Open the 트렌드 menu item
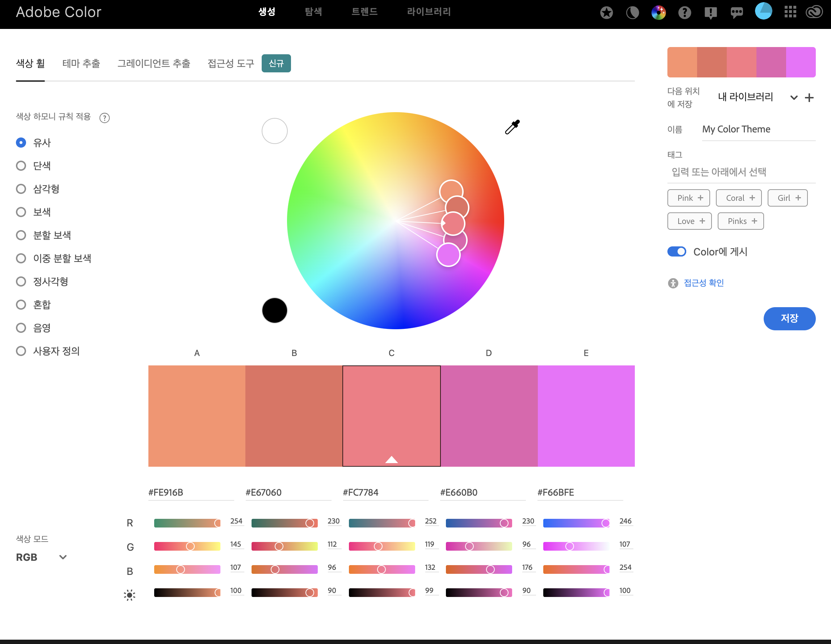This screenshot has width=831, height=644. tap(364, 12)
